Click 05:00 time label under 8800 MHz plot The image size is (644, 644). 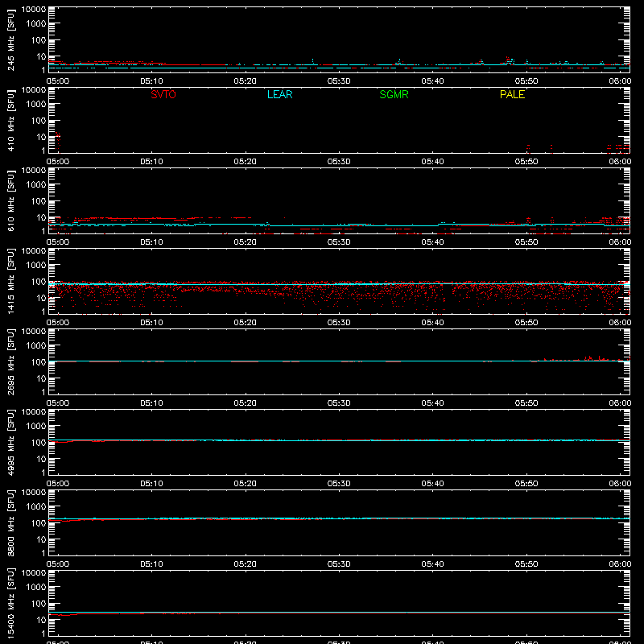[58, 564]
